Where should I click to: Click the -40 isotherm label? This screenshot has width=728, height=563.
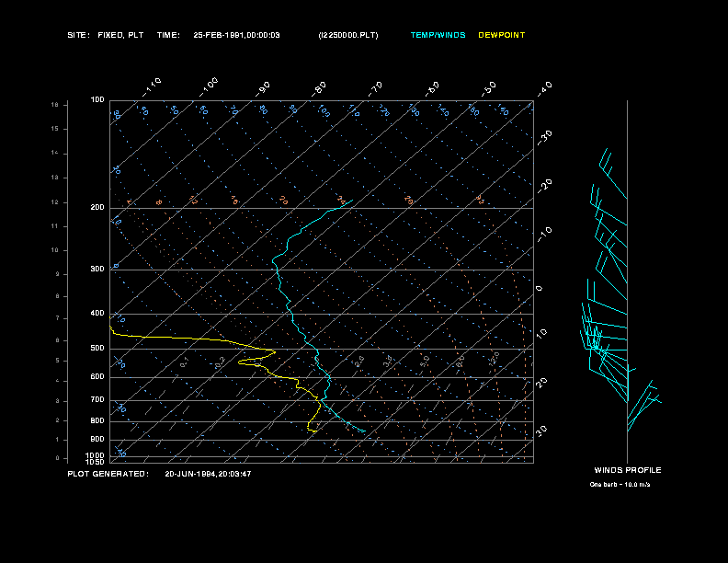click(544, 88)
